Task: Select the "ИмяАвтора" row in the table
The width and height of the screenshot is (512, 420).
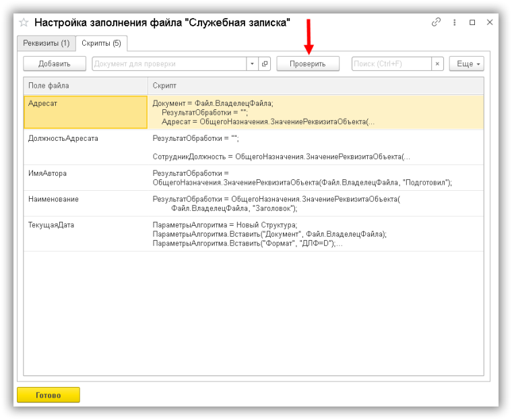Action: pos(48,173)
